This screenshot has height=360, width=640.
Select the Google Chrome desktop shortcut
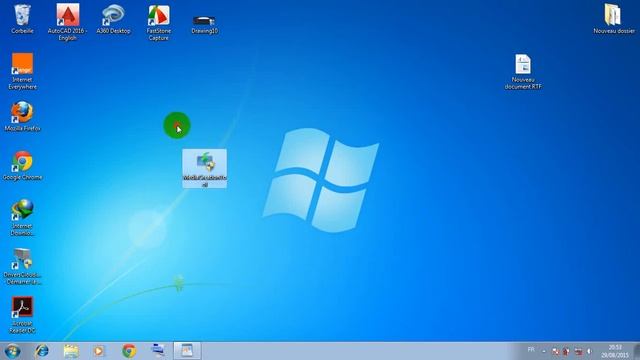point(22,166)
